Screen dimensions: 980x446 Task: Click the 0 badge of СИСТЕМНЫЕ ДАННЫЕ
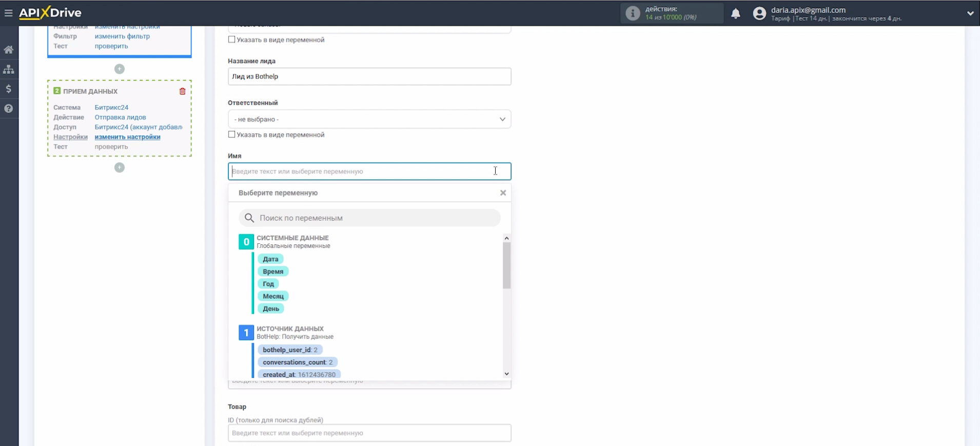[246, 242]
